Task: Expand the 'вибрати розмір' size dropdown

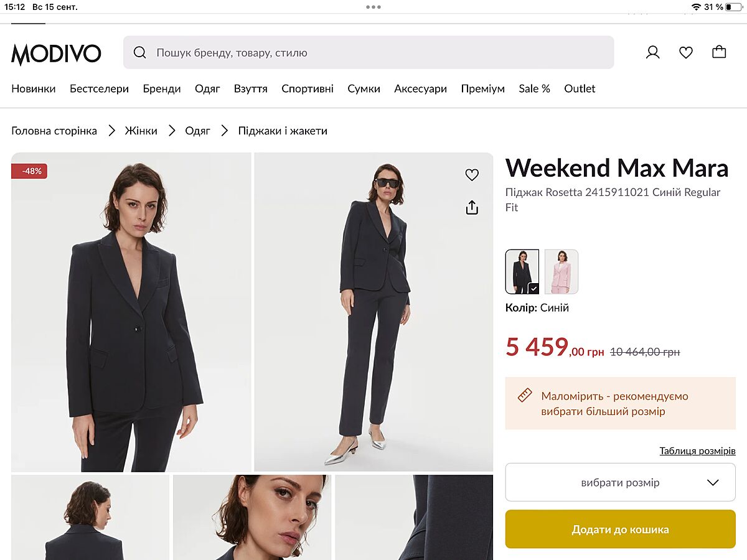Action: (x=620, y=482)
